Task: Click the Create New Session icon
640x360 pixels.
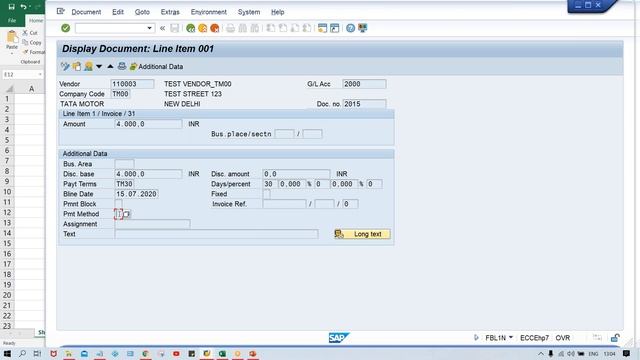Action: (x=322, y=28)
